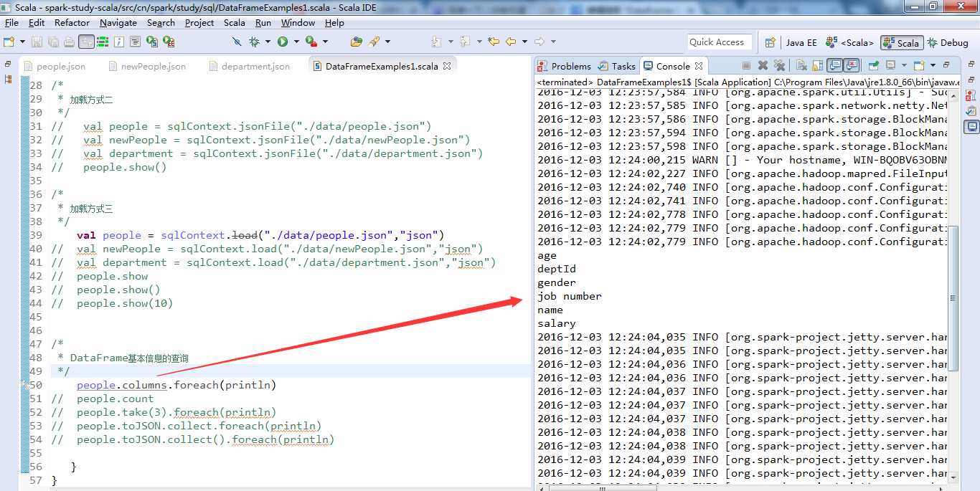This screenshot has width=980, height=491.
Task: Click the text-lines page toolbar icon
Action: pos(135,42)
